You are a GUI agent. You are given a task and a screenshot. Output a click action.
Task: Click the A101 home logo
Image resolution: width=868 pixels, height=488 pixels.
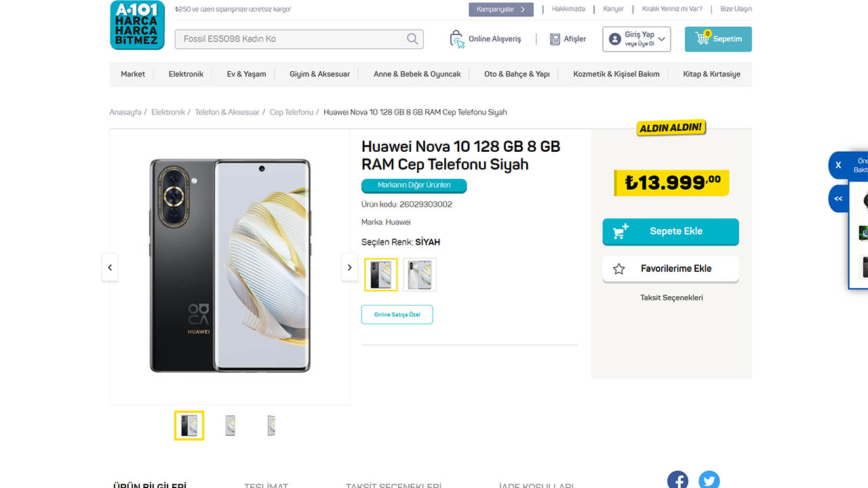[x=137, y=25]
